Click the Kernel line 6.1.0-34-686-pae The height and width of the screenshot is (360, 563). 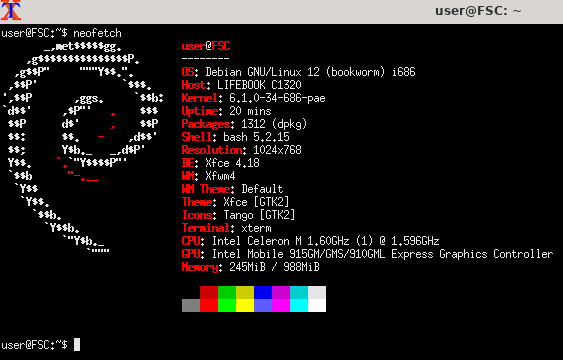coord(253,98)
